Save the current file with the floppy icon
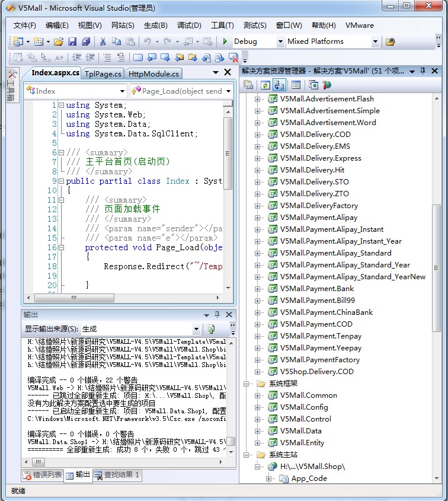 pyautogui.click(x=72, y=42)
